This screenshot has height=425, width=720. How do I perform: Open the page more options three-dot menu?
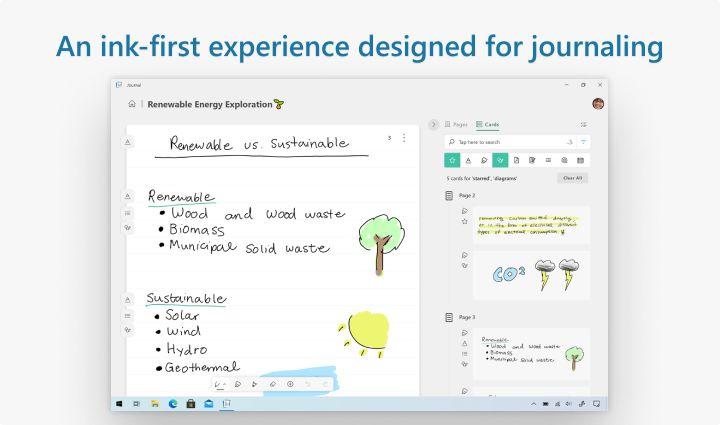pos(404,138)
